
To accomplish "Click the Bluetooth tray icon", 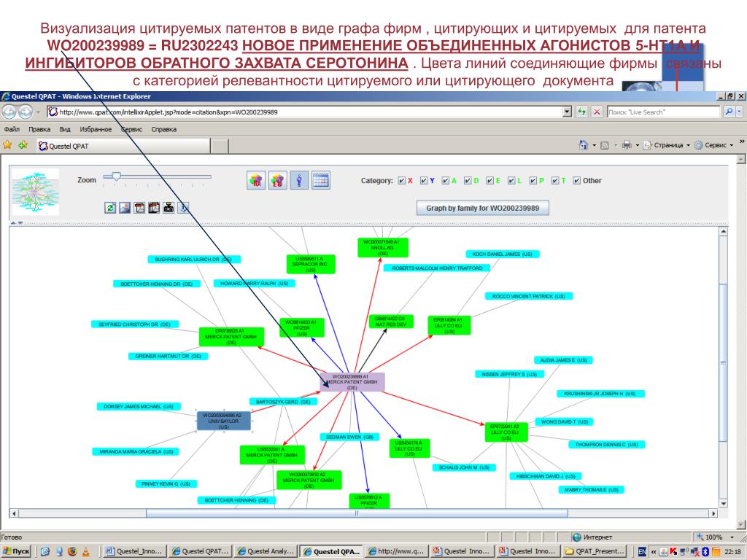I will [705, 551].
